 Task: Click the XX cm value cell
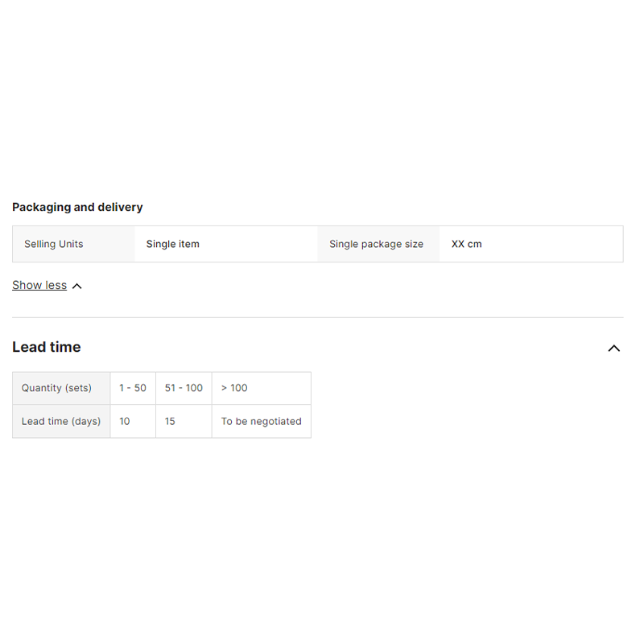[531, 244]
